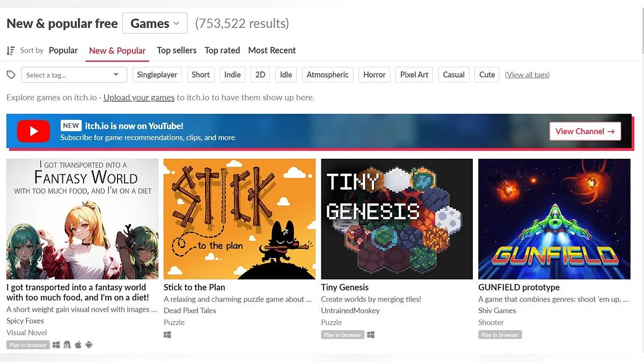Image resolution: width=644 pixels, height=362 pixels.
Task: Click the Shooter genre under GUNFIELD prototype
Action: (491, 322)
